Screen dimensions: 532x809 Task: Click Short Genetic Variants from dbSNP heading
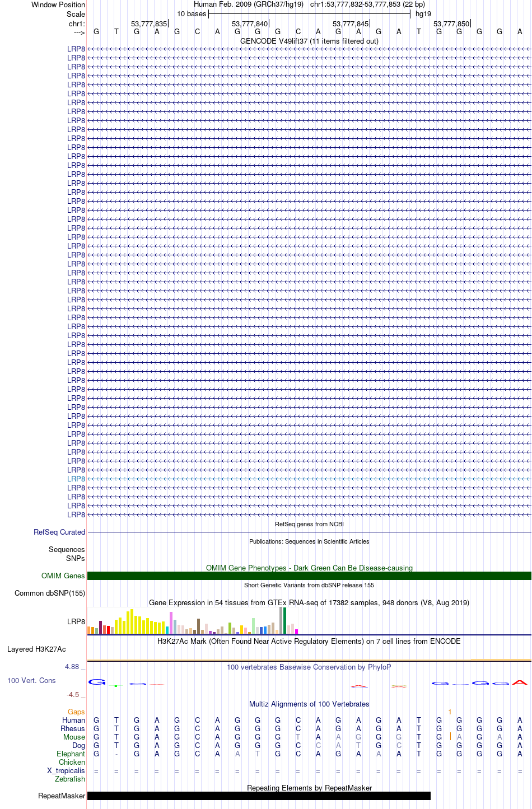click(309, 585)
